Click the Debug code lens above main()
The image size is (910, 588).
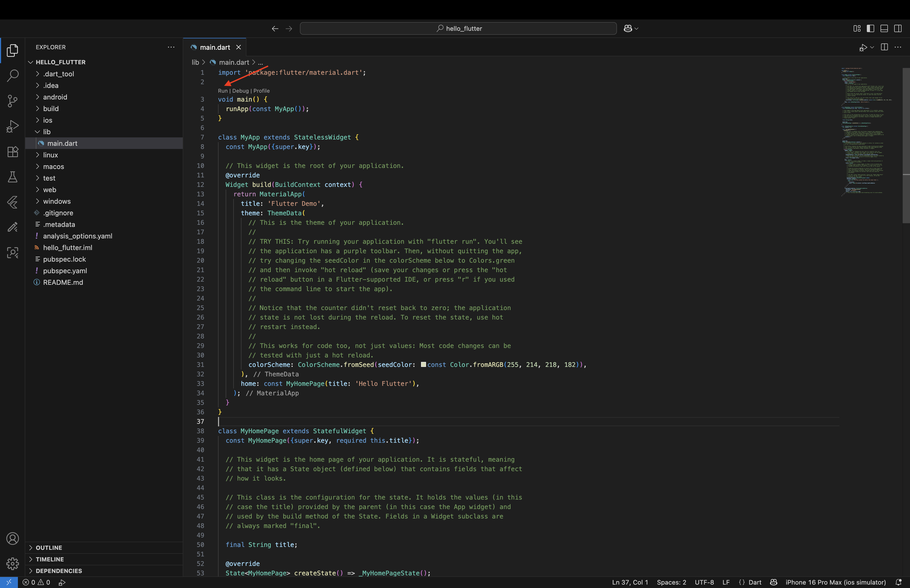tap(240, 91)
